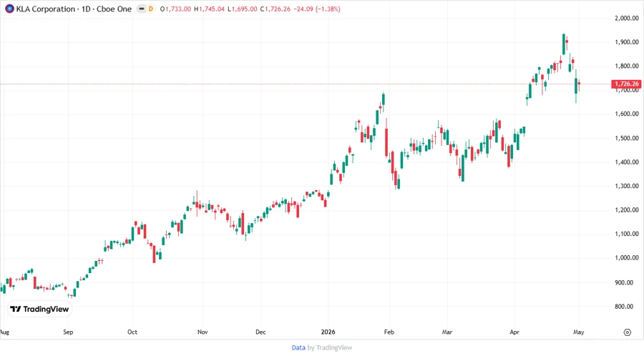Select the red 1,726.26 current price label
This screenshot has width=644, height=356.
coord(626,84)
